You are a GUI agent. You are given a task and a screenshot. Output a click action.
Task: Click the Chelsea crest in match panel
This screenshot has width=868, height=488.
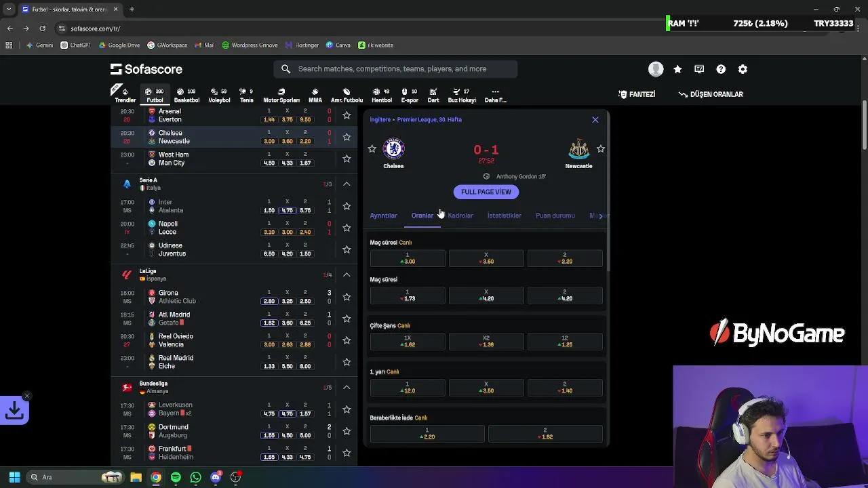pos(393,148)
